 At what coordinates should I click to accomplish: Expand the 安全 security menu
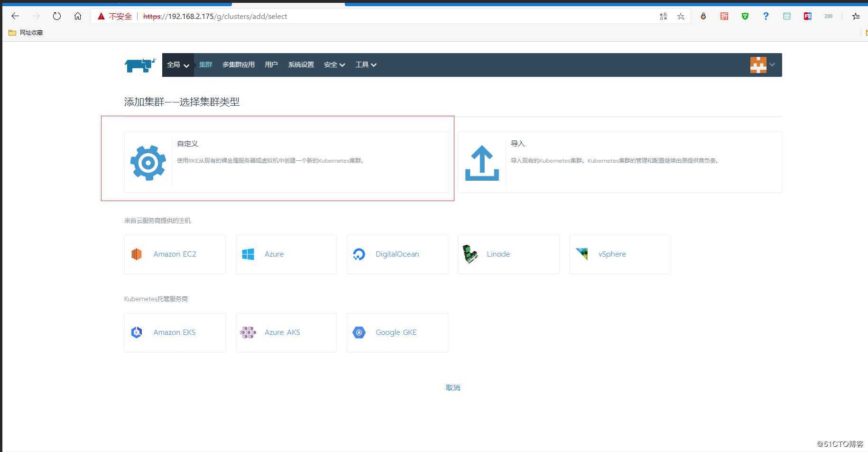point(334,65)
